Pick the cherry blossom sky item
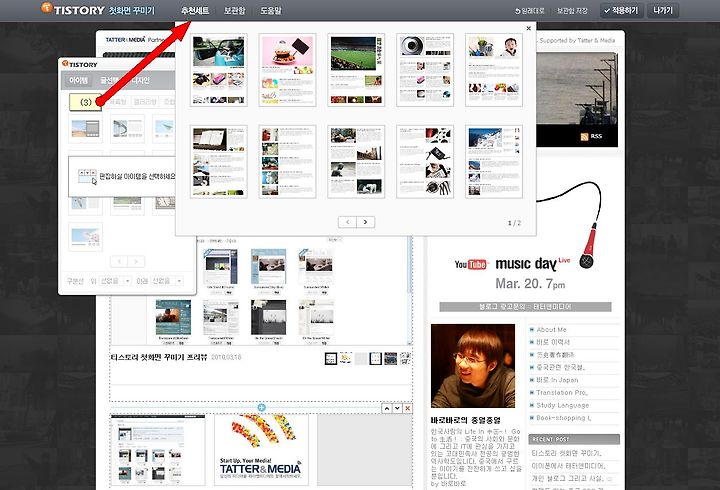The height and width of the screenshot is (490, 720). 85,237
